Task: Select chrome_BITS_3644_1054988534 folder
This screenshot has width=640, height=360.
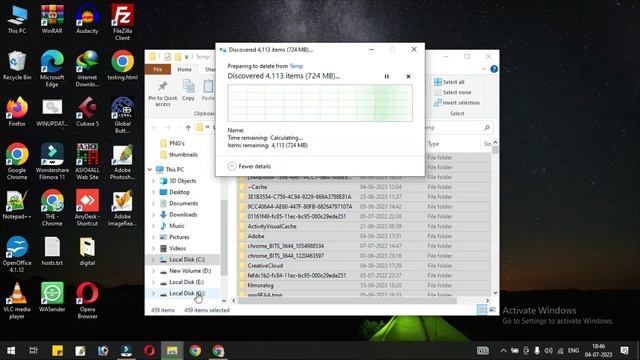Action: (x=364, y=246)
